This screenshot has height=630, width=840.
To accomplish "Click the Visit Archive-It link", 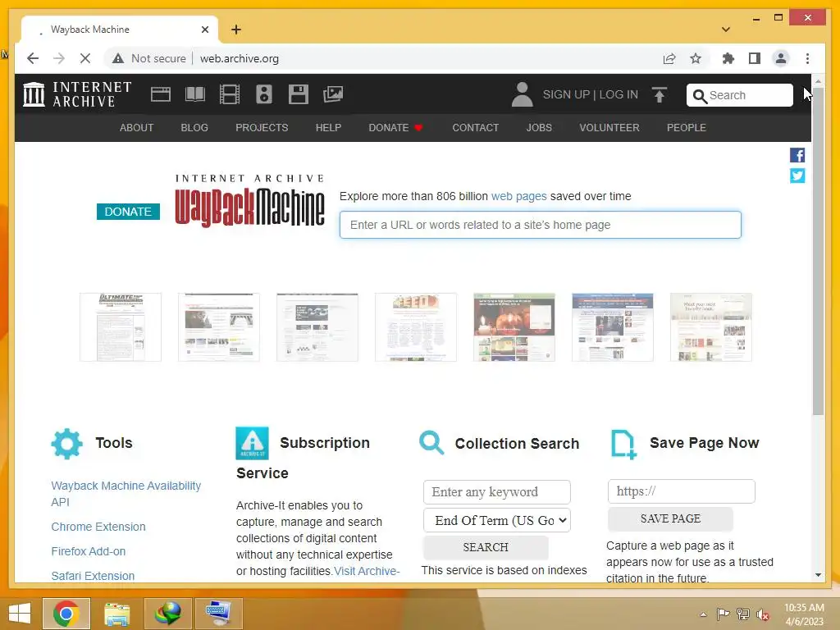I will (x=367, y=571).
